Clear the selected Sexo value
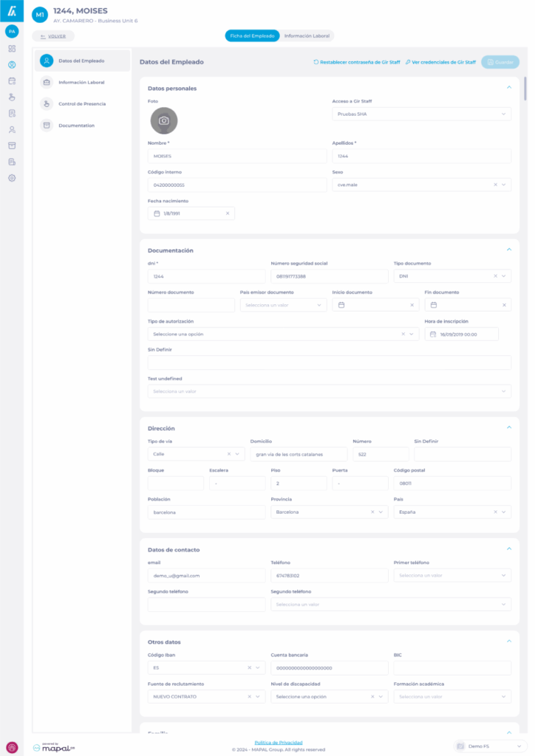 point(495,185)
